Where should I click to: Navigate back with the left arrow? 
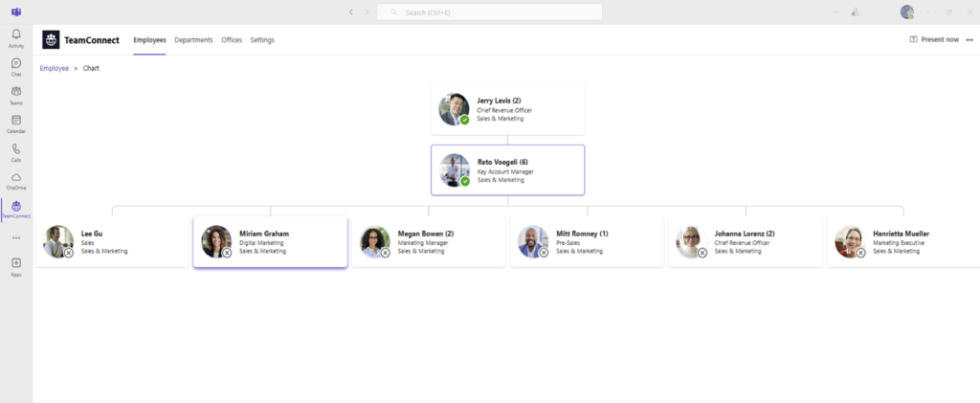tap(350, 11)
